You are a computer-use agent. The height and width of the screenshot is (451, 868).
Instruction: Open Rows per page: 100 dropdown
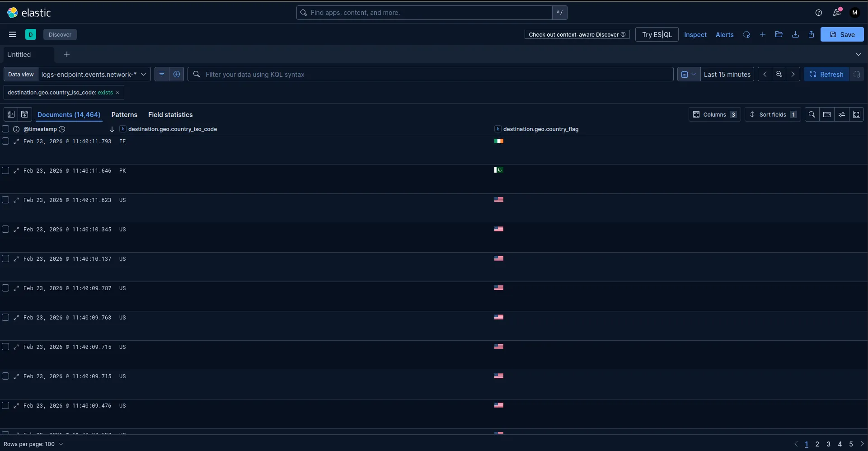tap(33, 444)
